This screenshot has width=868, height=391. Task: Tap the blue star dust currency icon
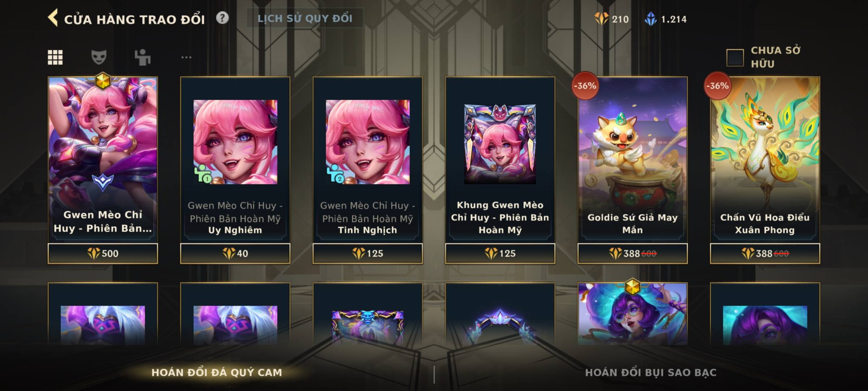coord(651,19)
